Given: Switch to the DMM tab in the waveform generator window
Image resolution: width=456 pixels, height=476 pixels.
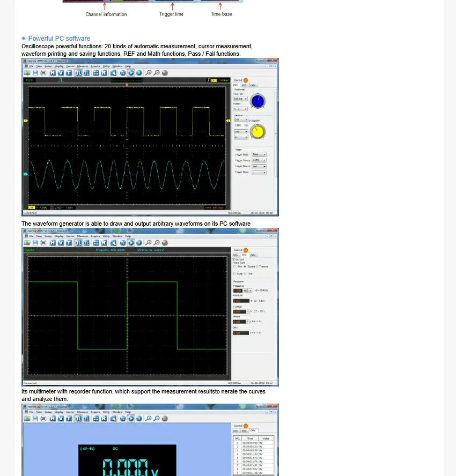Looking at the screenshot, I should [253, 255].
